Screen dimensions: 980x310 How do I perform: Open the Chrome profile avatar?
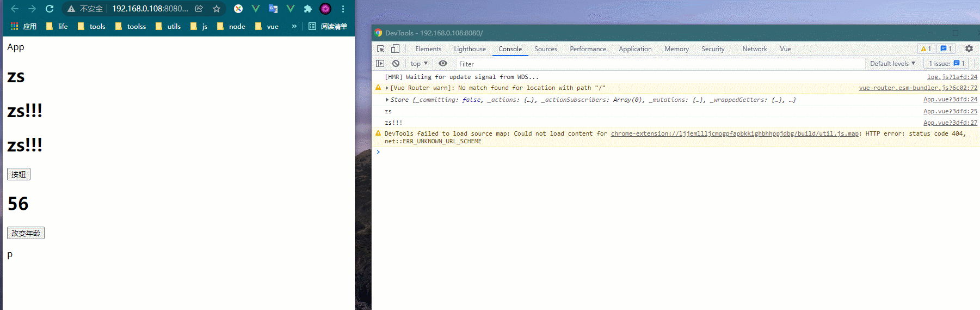(x=325, y=9)
